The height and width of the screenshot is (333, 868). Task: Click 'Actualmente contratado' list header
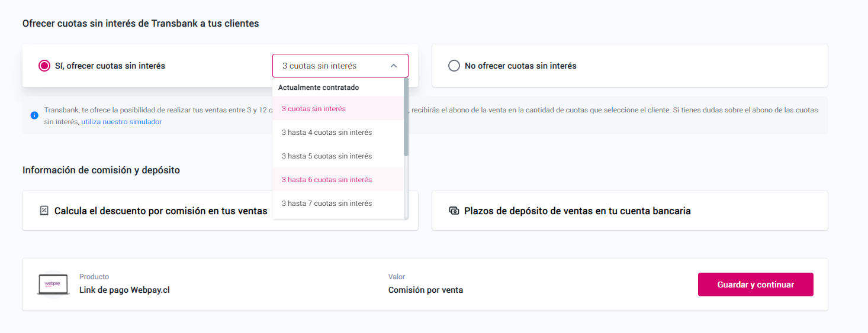[x=319, y=88]
